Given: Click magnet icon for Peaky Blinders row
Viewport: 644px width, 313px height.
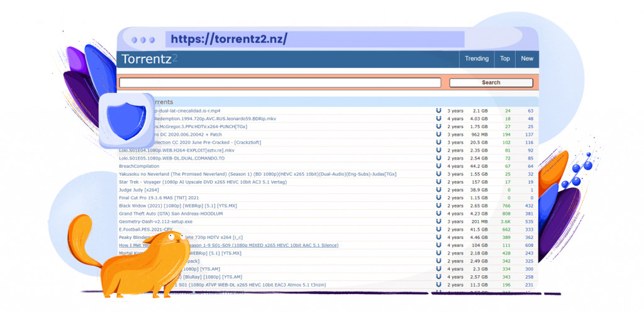Looking at the screenshot, I should click(x=438, y=237).
